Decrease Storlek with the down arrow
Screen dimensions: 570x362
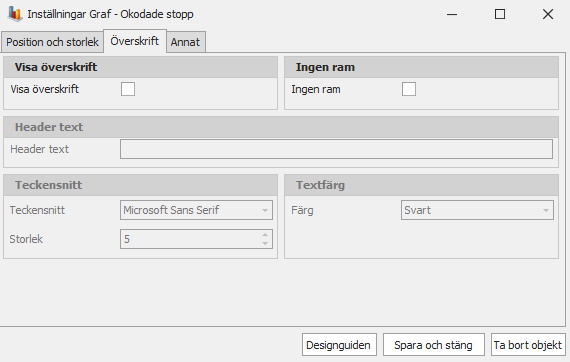click(265, 244)
